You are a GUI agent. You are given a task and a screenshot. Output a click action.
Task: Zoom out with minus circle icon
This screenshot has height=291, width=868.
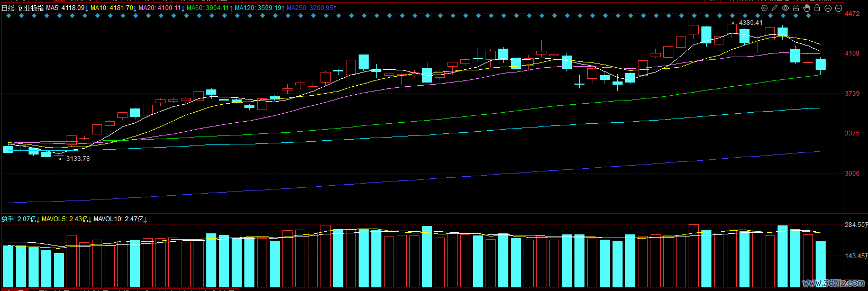[x=838, y=8]
